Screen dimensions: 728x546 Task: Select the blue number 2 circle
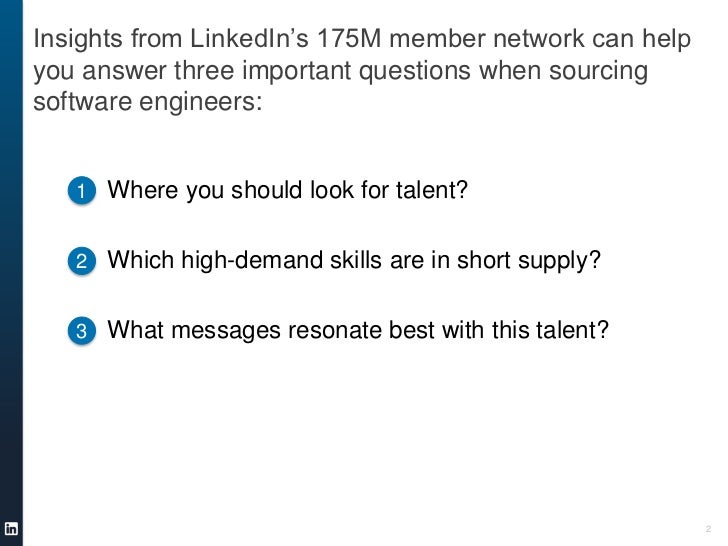pos(82,260)
